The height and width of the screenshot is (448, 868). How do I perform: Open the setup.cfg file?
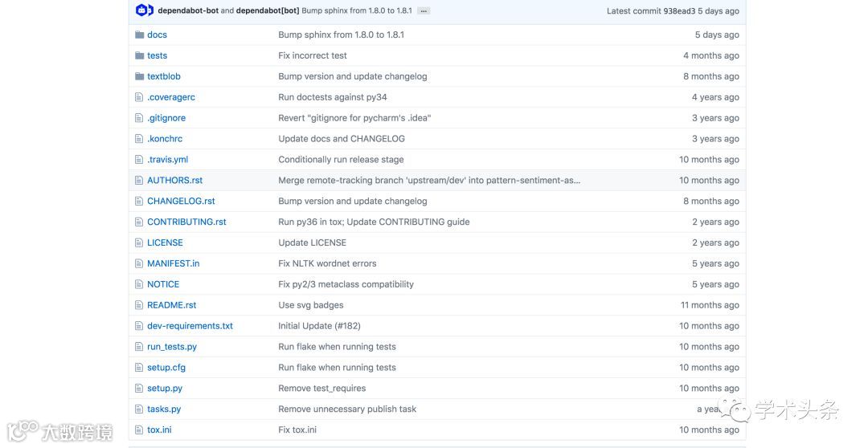coord(166,368)
